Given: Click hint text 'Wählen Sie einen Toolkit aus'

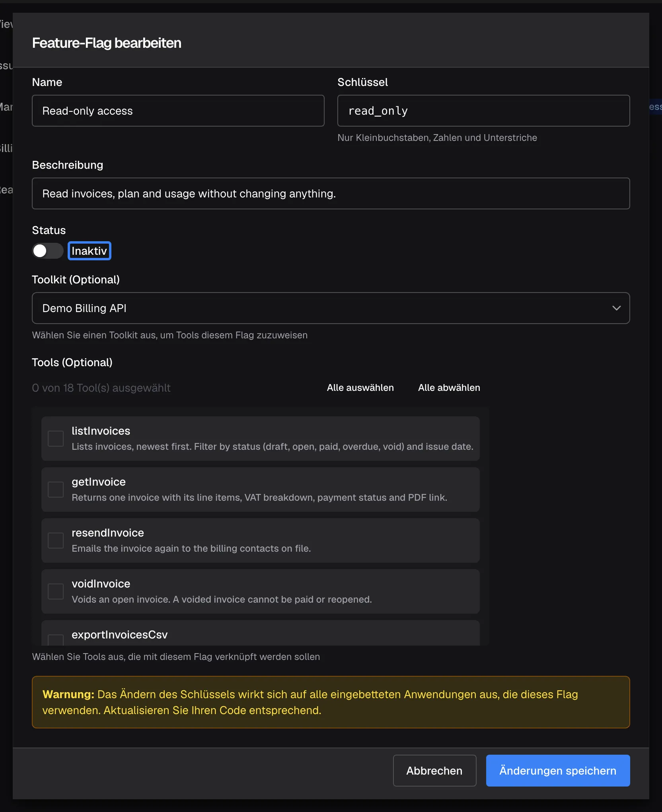Looking at the screenshot, I should coord(169,335).
